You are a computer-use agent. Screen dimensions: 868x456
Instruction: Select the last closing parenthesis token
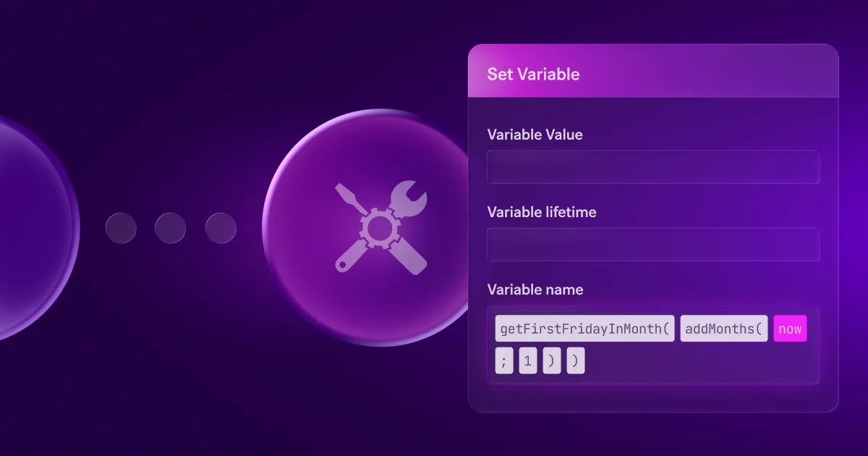(x=576, y=361)
